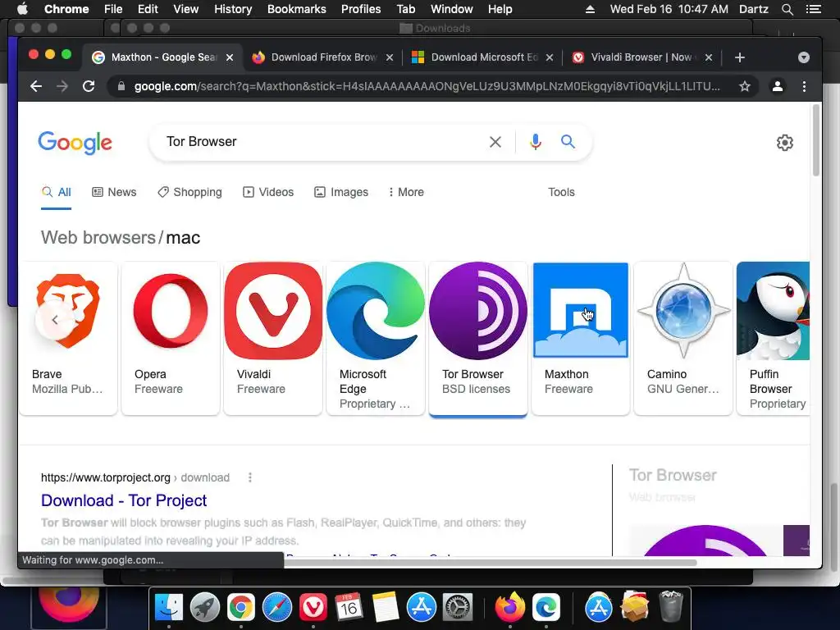Launch Firefox from the Dock
Image resolution: width=840 pixels, height=630 pixels.
(510, 607)
